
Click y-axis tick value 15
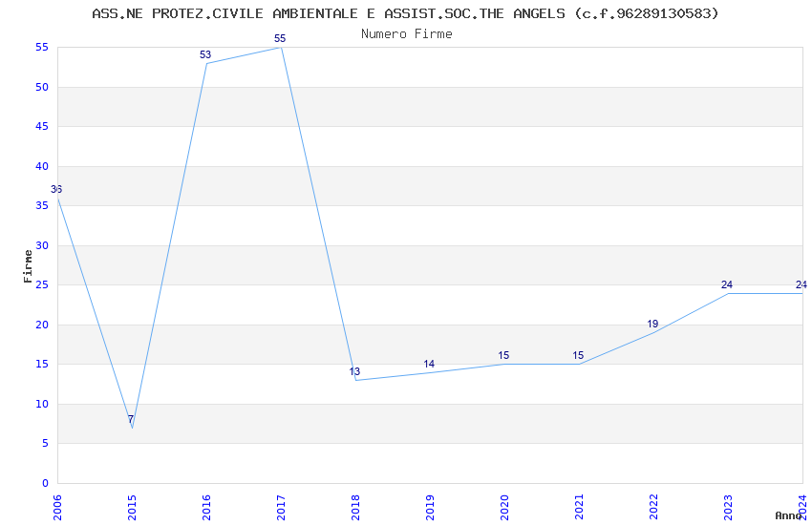(42, 364)
